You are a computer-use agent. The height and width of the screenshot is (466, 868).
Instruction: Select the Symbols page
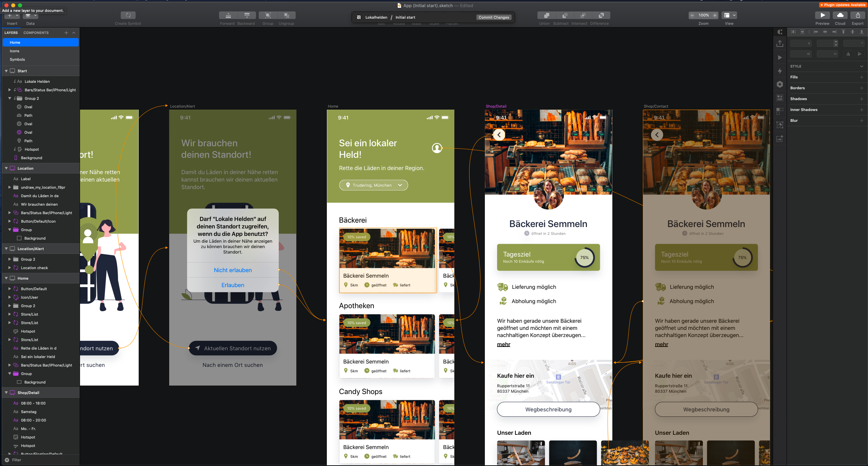(x=17, y=59)
